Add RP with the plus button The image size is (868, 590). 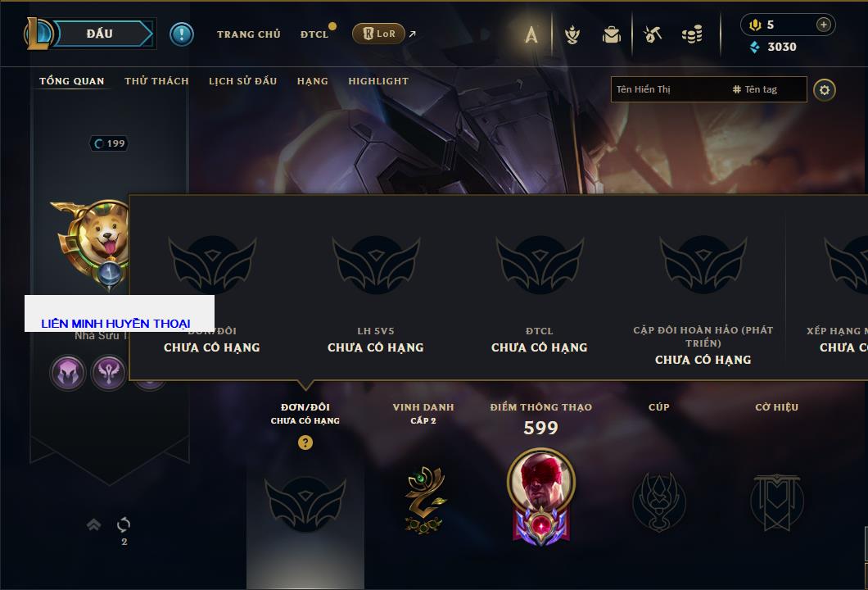pos(824,25)
